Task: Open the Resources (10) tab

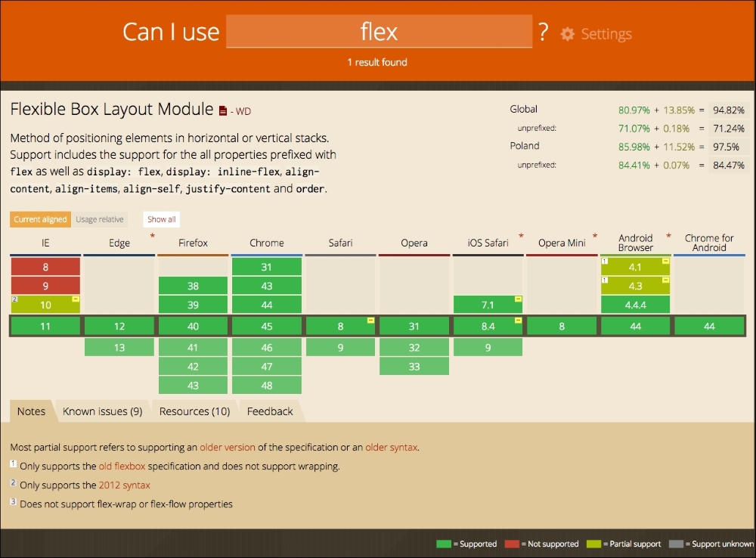Action: coord(195,411)
